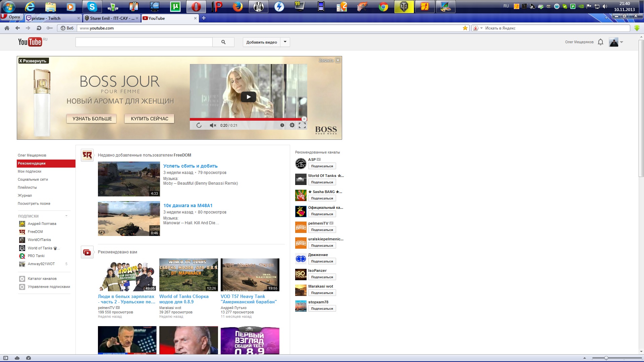Image resolution: width=644 pixels, height=362 pixels.
Task: Click the Управление подписками gear icon
Action: (22, 287)
